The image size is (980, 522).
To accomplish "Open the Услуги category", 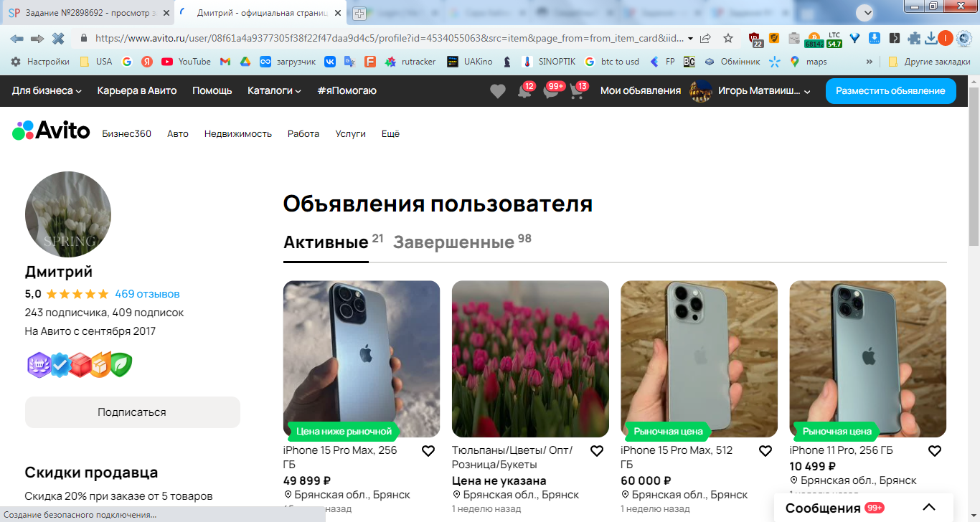I will coord(351,133).
